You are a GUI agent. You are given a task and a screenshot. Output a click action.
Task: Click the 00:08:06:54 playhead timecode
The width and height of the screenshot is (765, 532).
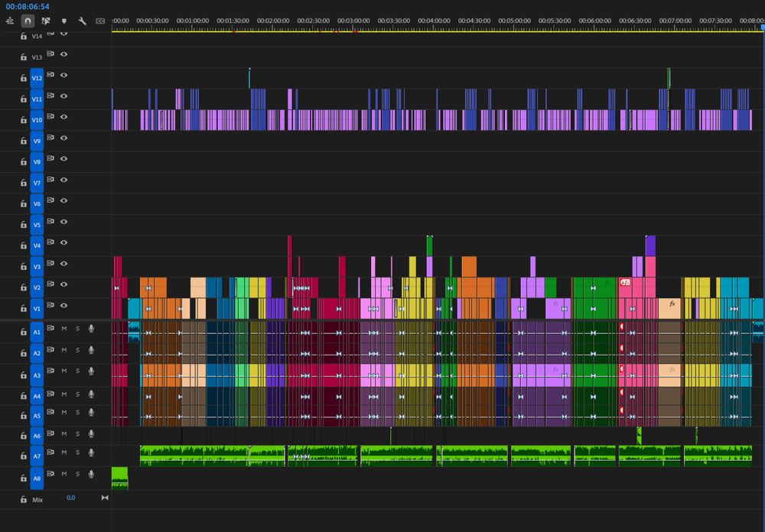pyautogui.click(x=28, y=6)
